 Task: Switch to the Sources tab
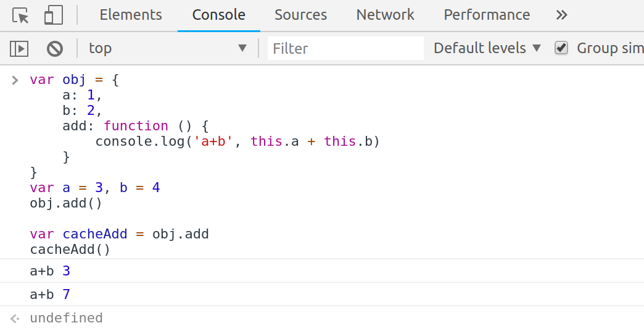[301, 15]
